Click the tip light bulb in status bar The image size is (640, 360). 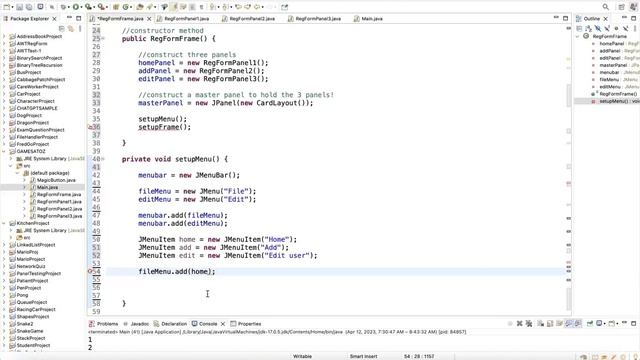(x=636, y=357)
